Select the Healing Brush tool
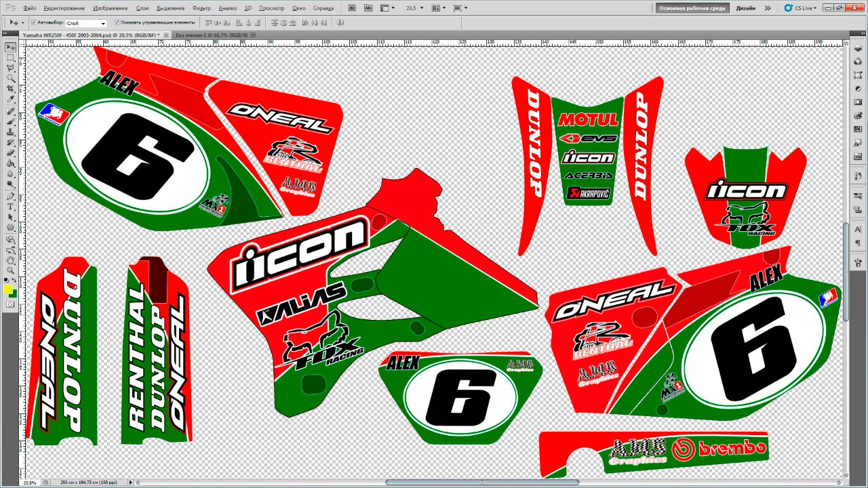 point(11,111)
